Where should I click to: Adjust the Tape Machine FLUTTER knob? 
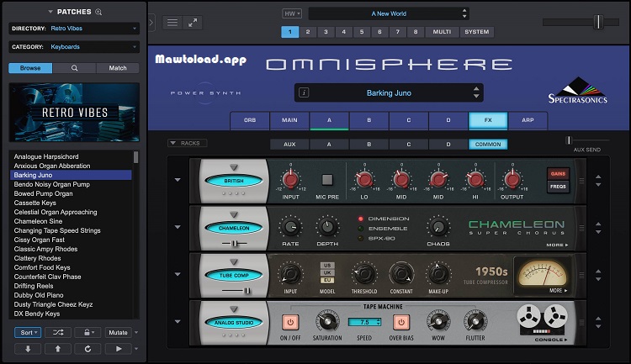475,321
